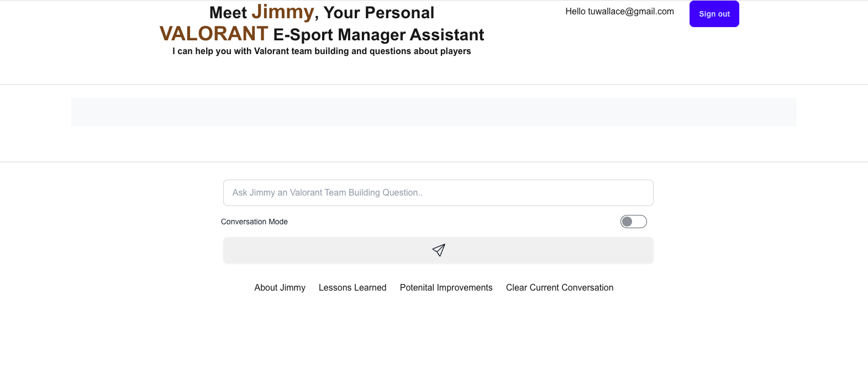Click the 'Meet Jimmy, Your Personal' heading

coord(322,12)
